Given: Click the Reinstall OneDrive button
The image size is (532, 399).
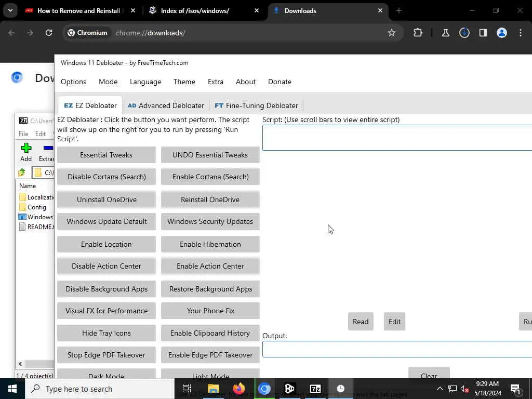Looking at the screenshot, I should pos(210,199).
